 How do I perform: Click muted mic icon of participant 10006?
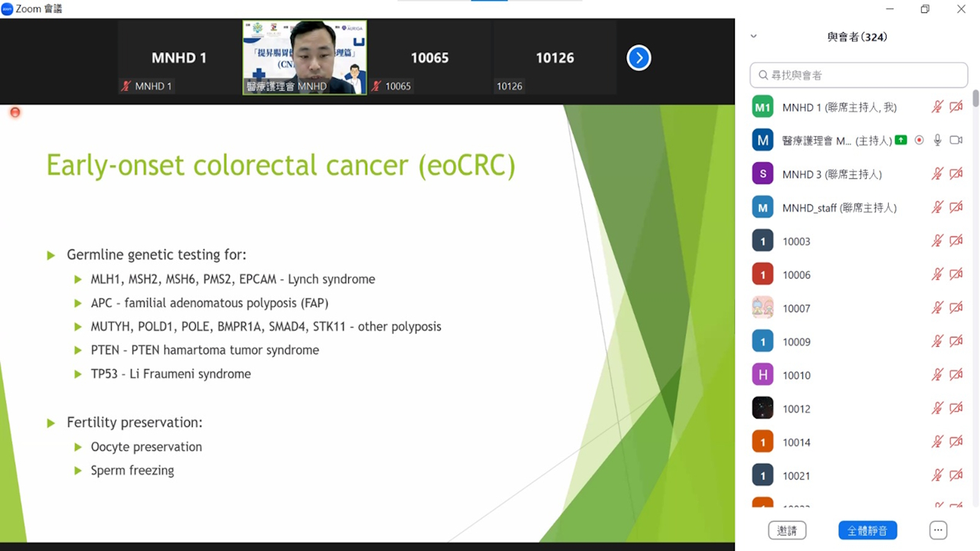[x=937, y=274]
